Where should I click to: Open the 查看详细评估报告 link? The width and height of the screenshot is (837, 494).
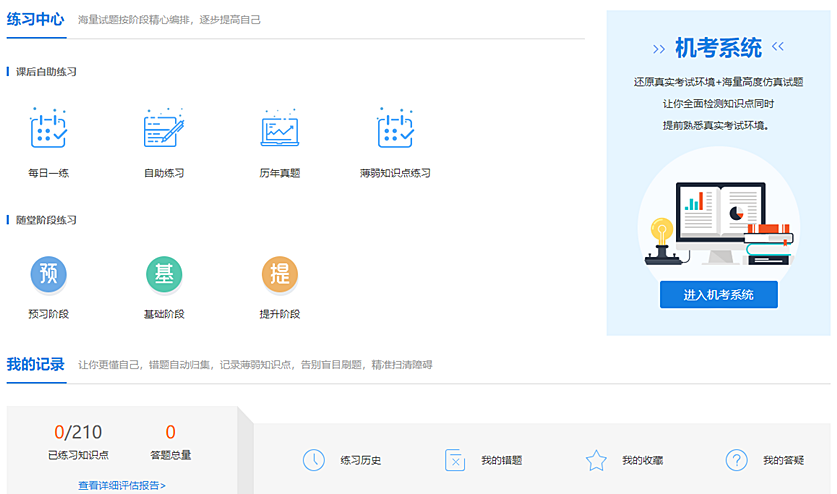pyautogui.click(x=122, y=485)
